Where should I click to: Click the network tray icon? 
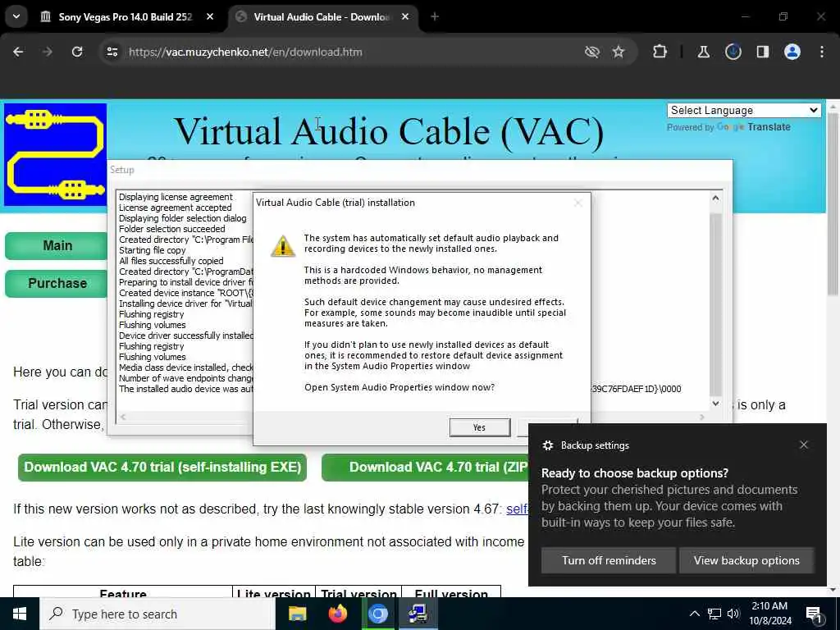714,614
